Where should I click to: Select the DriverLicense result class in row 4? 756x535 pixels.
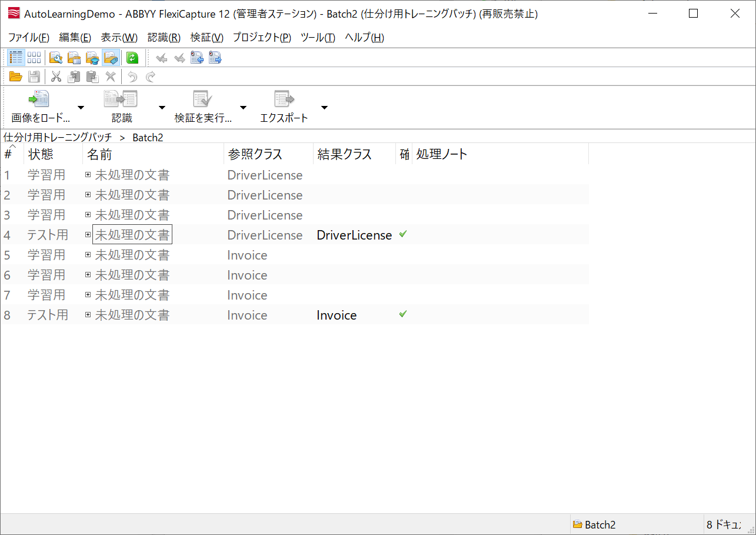pos(354,235)
